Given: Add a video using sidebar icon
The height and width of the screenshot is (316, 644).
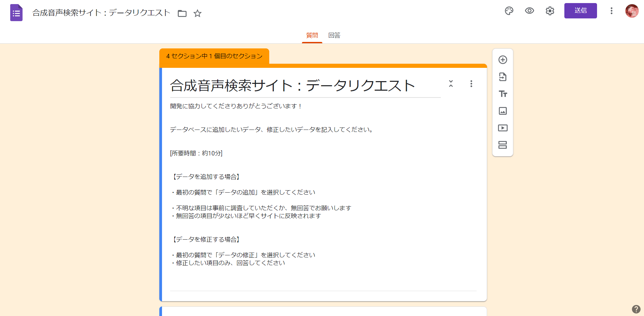Looking at the screenshot, I should pos(503,128).
